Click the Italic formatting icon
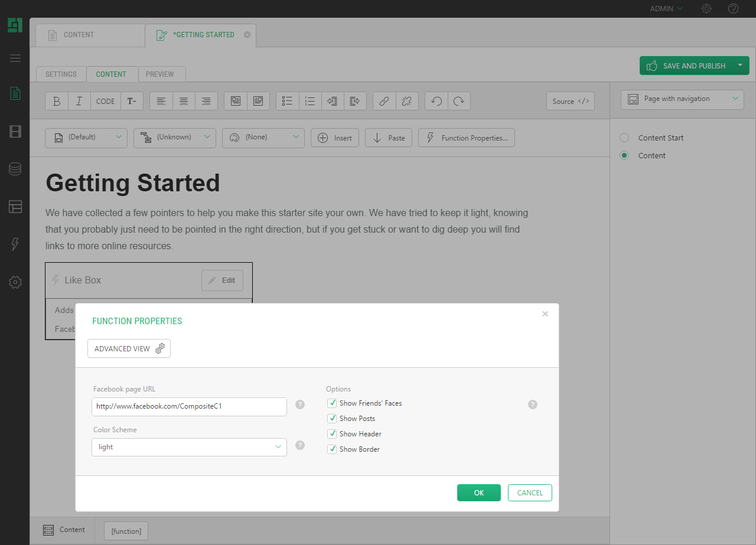Viewport: 756px width, 545px height. coord(79,101)
